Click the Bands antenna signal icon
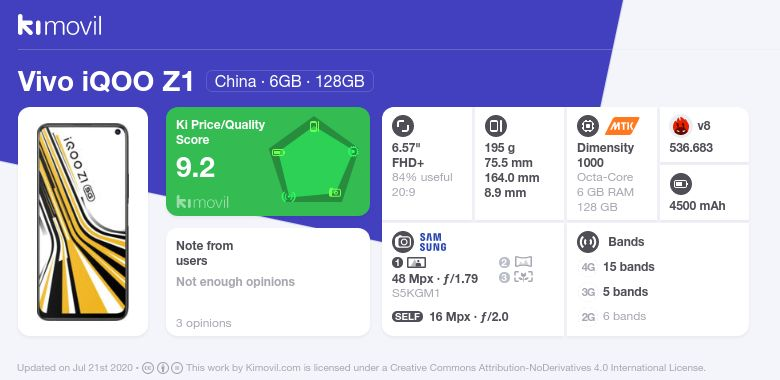Viewport: 780px width, 380px height. pos(588,242)
